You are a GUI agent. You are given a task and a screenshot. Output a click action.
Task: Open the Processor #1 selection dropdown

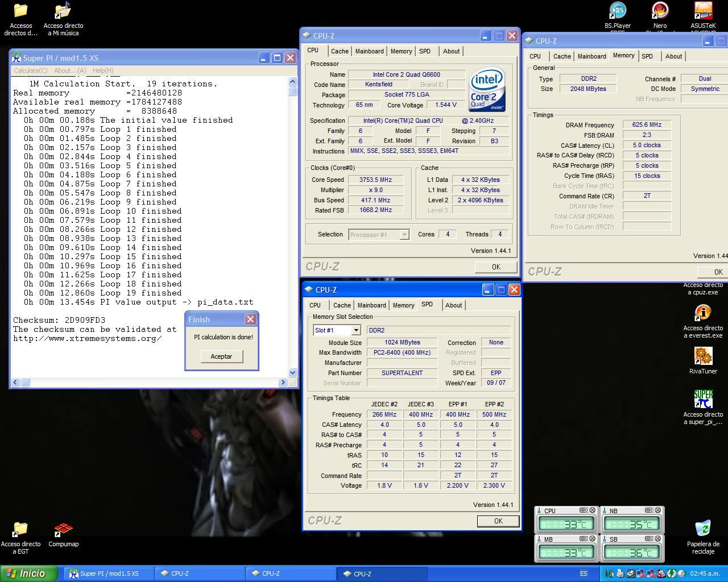404,235
